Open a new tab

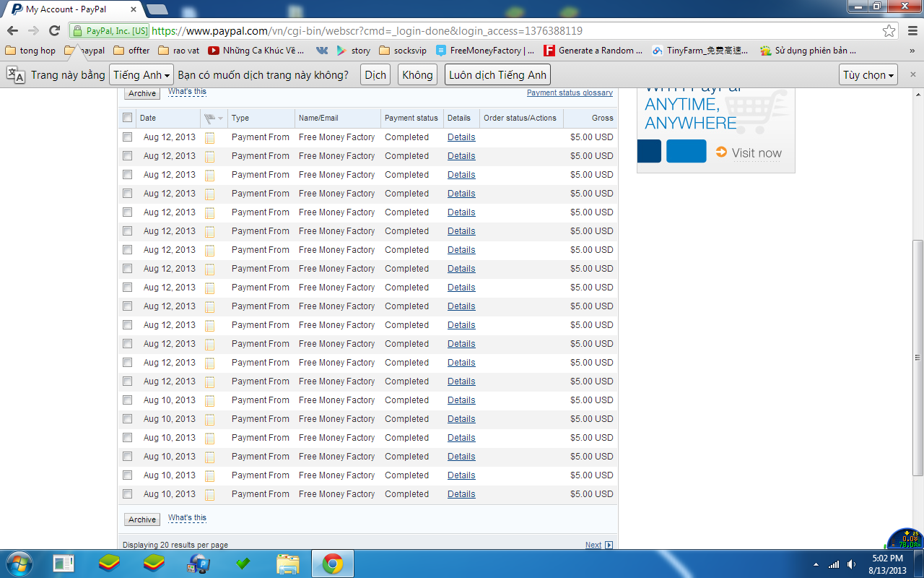click(157, 9)
